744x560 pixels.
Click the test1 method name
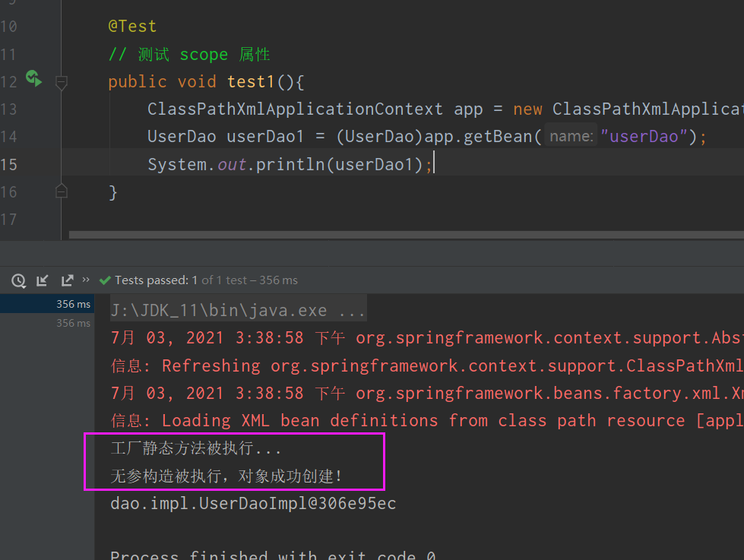click(x=251, y=81)
